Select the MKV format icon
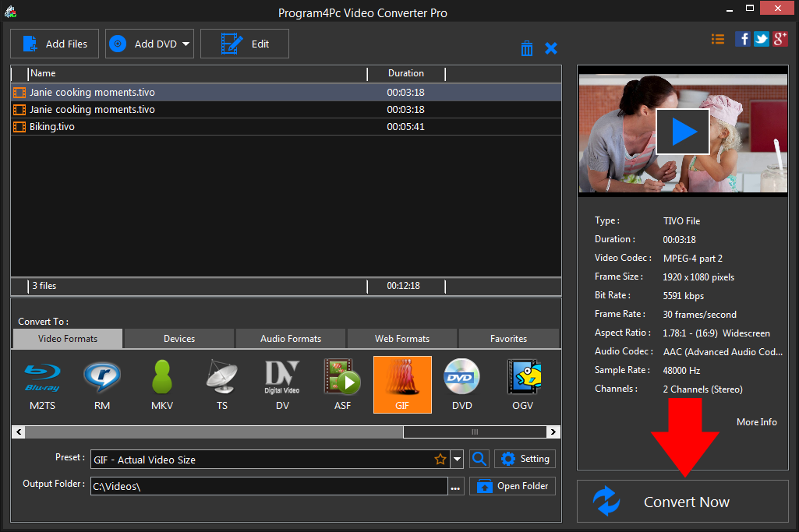Image resolution: width=799 pixels, height=532 pixels. [x=162, y=384]
